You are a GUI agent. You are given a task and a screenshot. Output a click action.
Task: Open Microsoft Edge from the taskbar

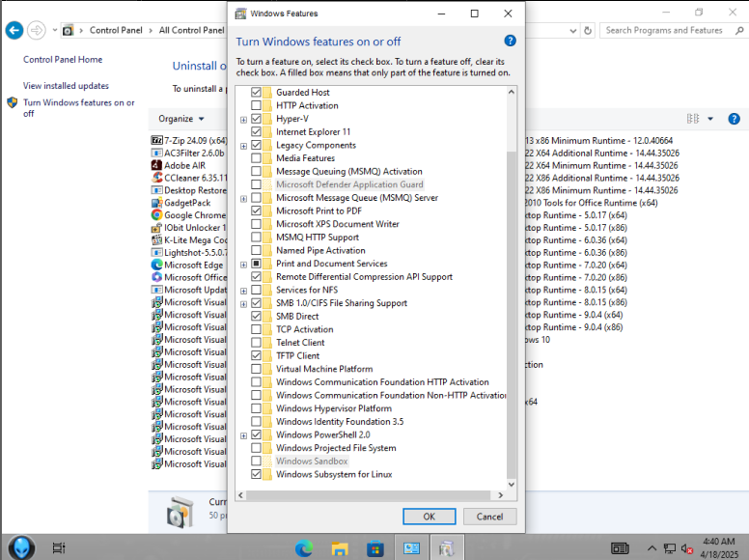coord(304,548)
